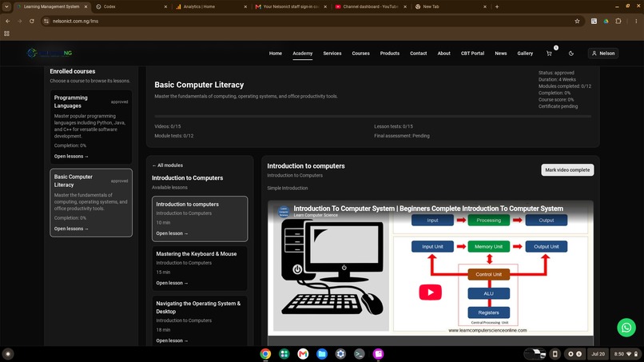Click the YouTube video title text

[428, 209]
